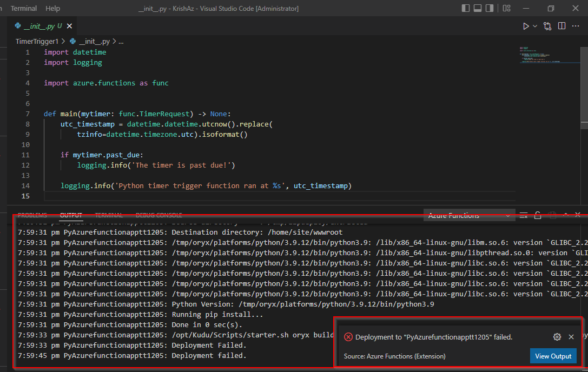The image size is (588, 372).
Task: Close the __init__.py editor tab
Action: 69,26
